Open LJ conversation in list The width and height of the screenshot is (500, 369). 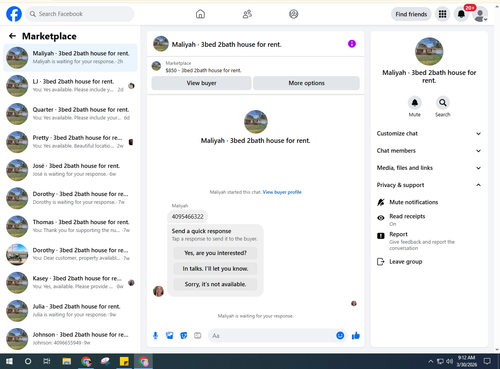pyautogui.click(x=70, y=86)
